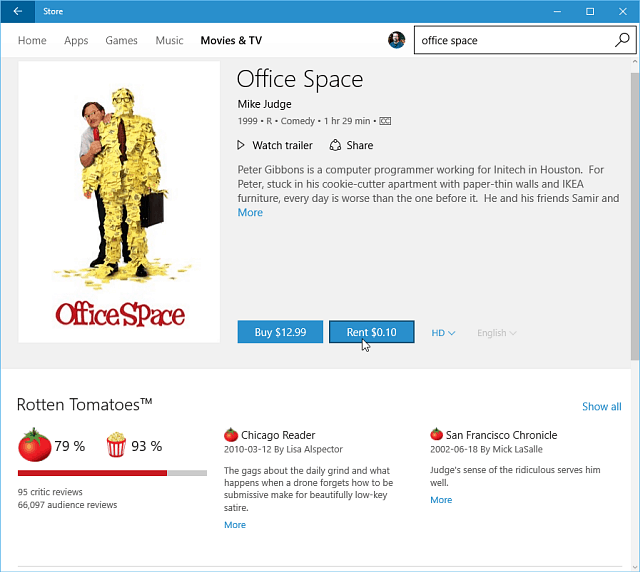Image resolution: width=640 pixels, height=572 pixels.
Task: Minimize the Store window
Action: (557, 11)
